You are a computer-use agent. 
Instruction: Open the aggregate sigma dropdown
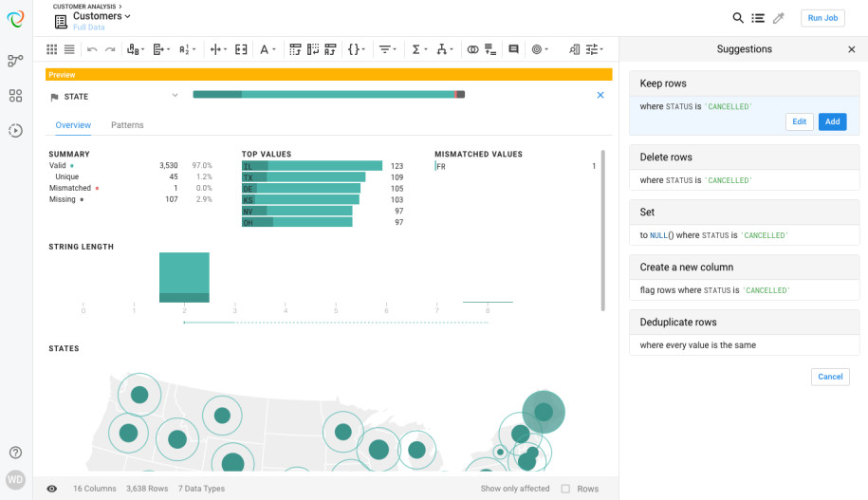pyautogui.click(x=418, y=49)
